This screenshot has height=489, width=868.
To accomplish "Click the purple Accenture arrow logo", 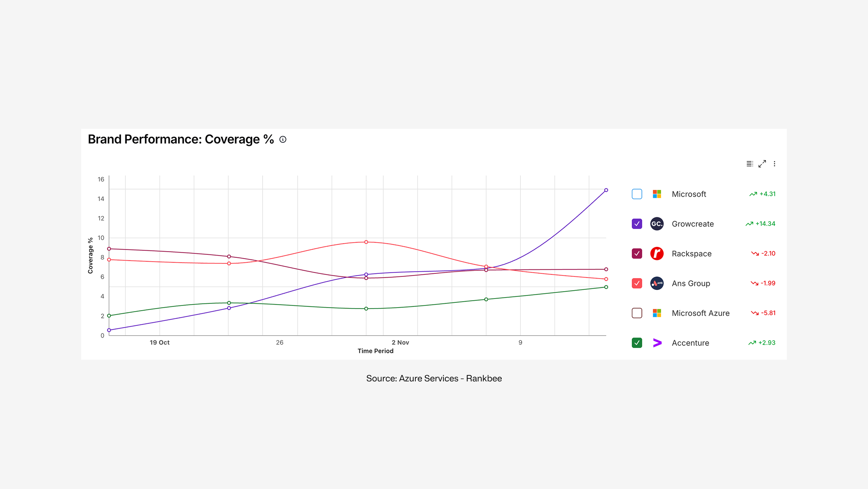I will click(657, 343).
